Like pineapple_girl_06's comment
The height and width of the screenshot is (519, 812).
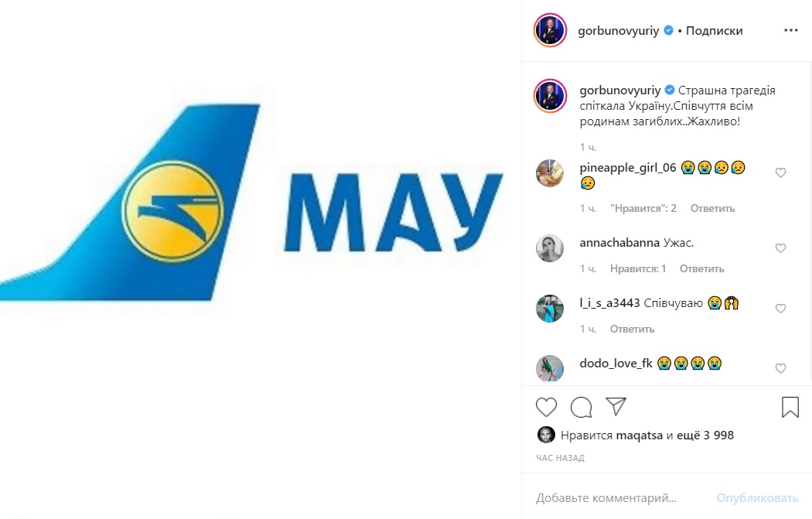coord(780,173)
